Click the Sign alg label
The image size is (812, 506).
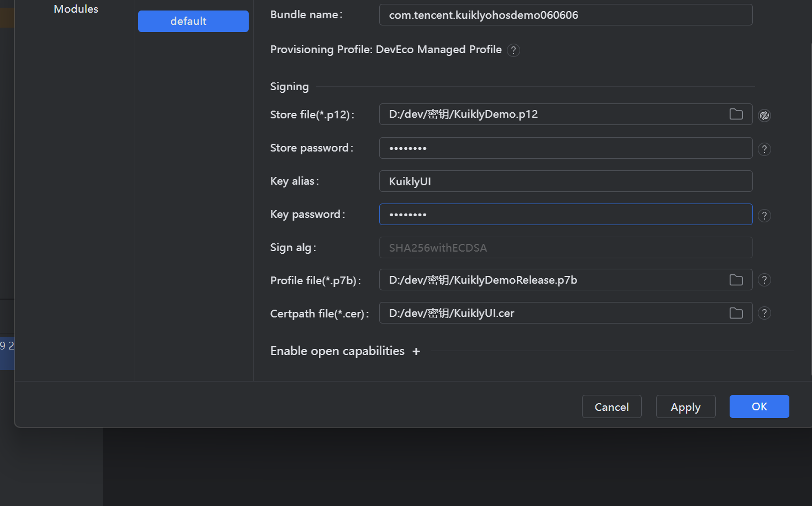point(293,248)
